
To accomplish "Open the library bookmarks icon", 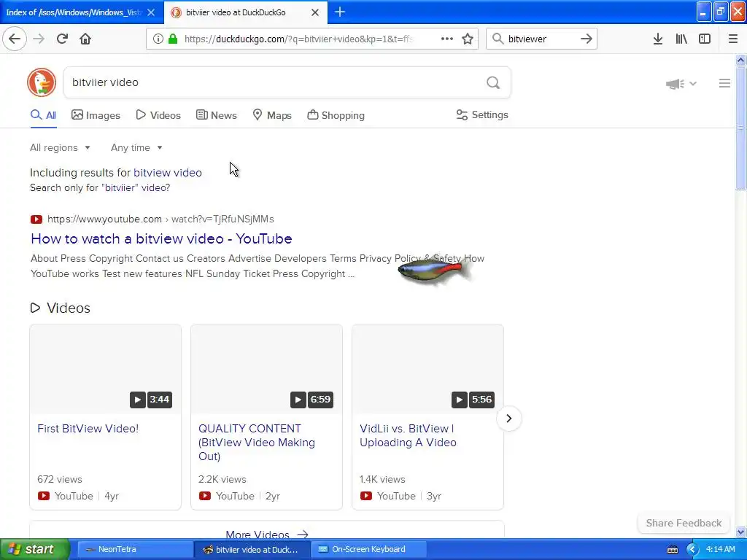I will (x=681, y=39).
